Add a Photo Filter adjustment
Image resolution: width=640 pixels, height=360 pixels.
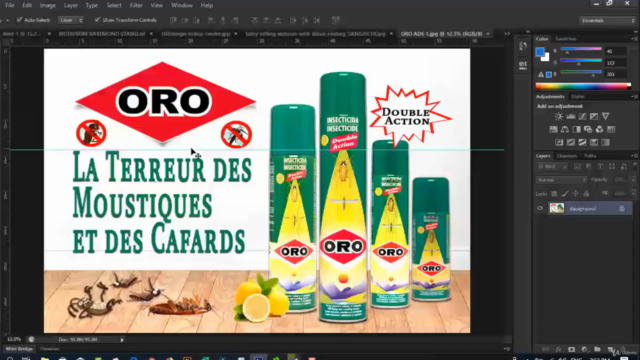click(x=588, y=129)
